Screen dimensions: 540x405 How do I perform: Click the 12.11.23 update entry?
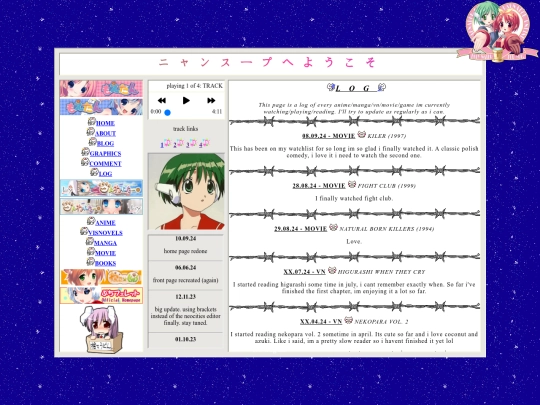(186, 310)
